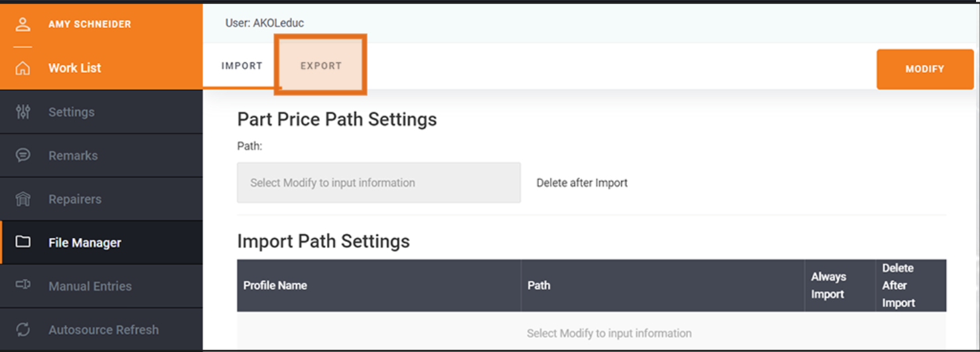Click the Manual Entries icon
980x352 pixels.
23,286
